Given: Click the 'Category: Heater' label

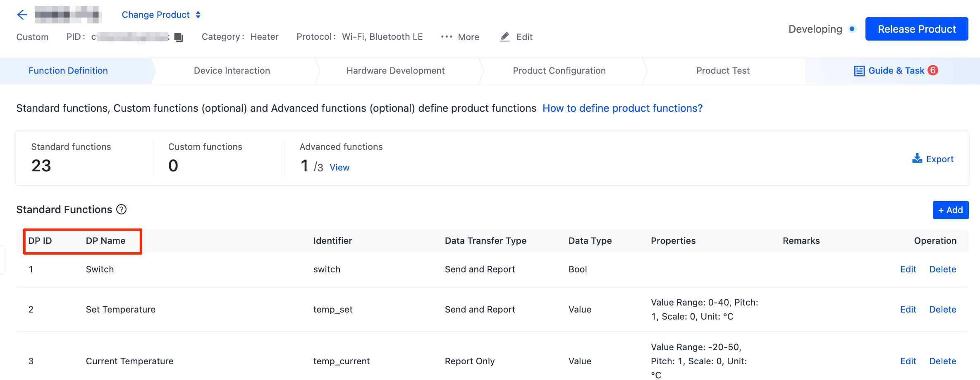Looking at the screenshot, I should pyautogui.click(x=240, y=37).
